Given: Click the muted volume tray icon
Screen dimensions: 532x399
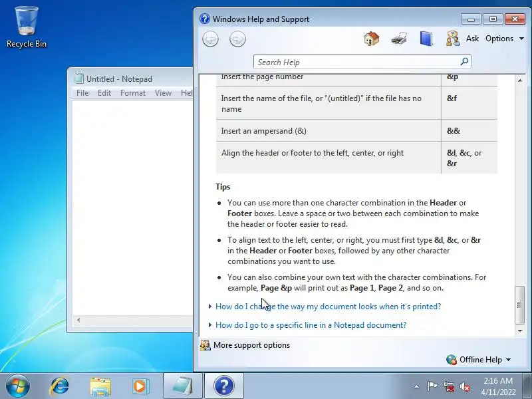Looking at the screenshot, I should coord(464,386).
